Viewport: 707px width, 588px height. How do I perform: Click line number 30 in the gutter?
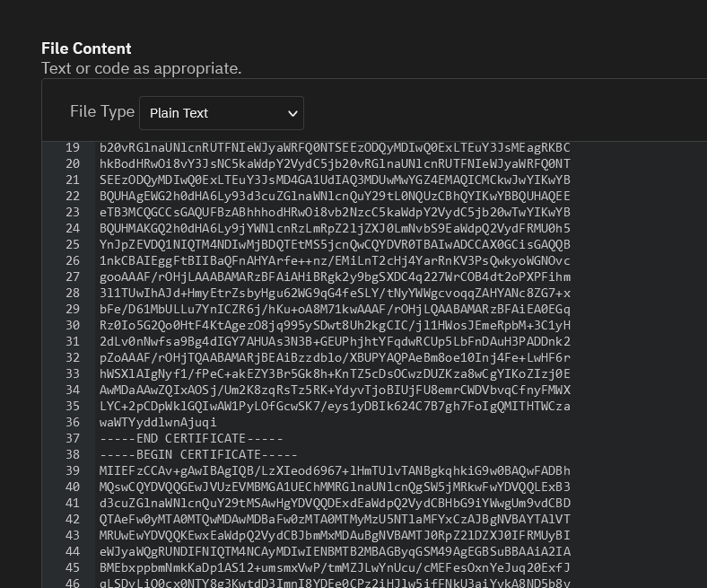tap(73, 325)
